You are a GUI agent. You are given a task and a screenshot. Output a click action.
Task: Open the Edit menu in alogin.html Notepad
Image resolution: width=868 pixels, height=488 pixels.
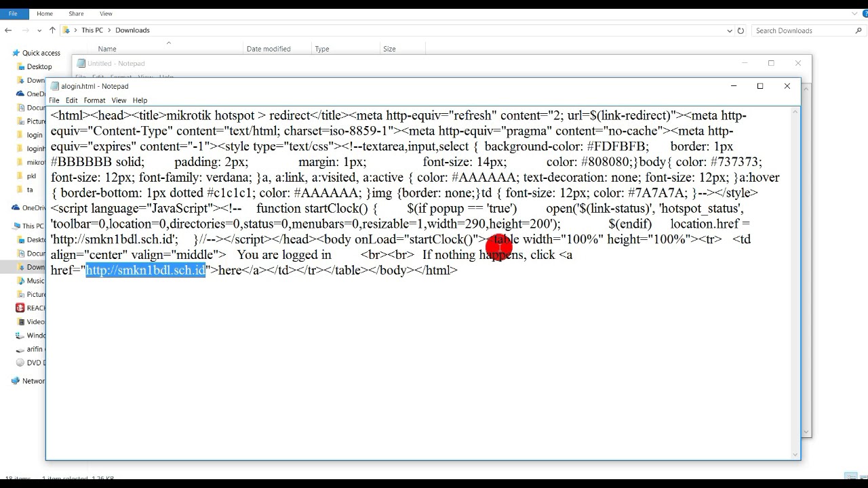(71, 100)
